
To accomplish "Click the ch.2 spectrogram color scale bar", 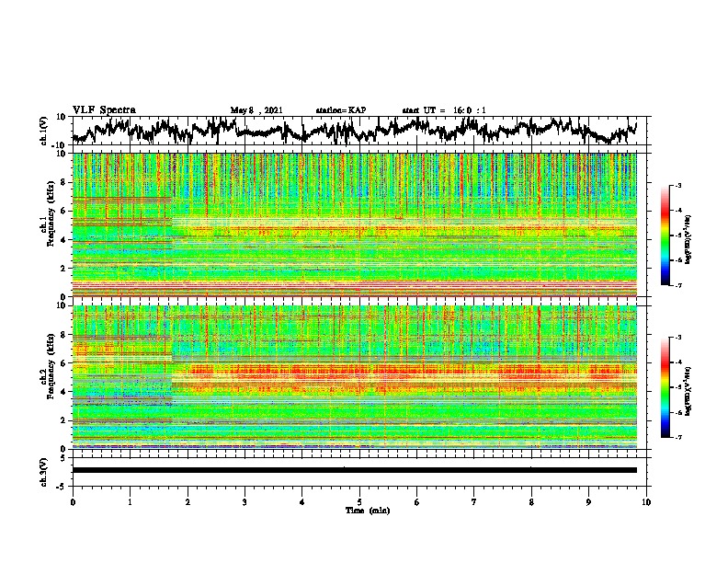I will click(665, 387).
